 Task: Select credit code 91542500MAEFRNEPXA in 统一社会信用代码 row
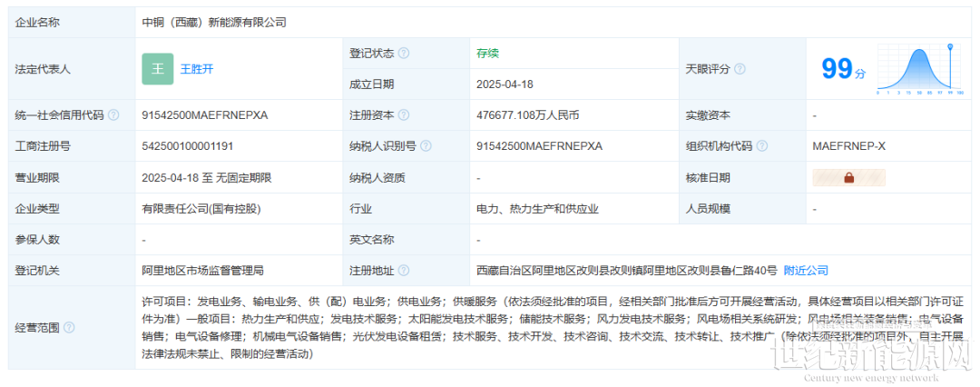pos(205,115)
